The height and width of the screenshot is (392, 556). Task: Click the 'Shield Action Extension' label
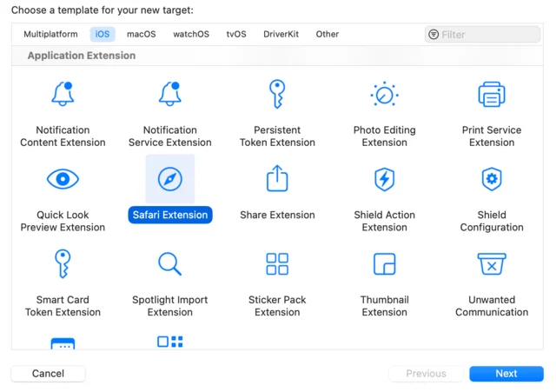pos(384,221)
